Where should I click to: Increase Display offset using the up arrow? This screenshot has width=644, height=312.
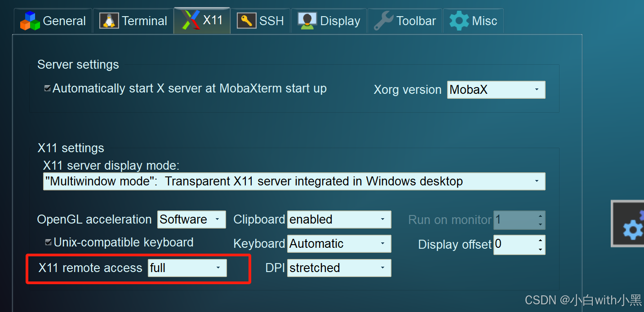540,241
